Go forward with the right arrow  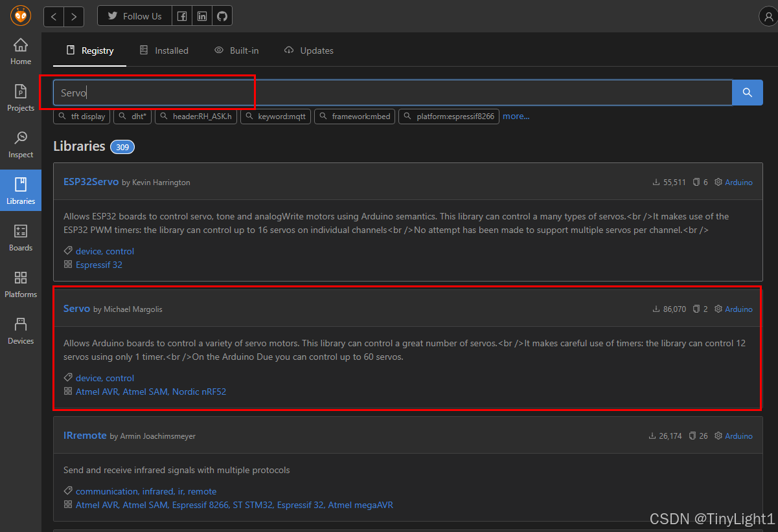(x=74, y=16)
